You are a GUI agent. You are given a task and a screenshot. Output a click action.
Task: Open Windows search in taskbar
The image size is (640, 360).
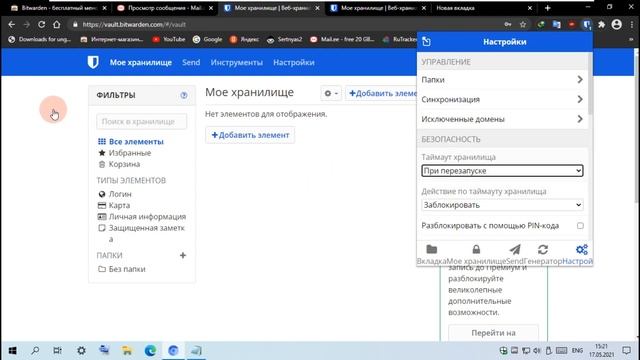(x=35, y=351)
